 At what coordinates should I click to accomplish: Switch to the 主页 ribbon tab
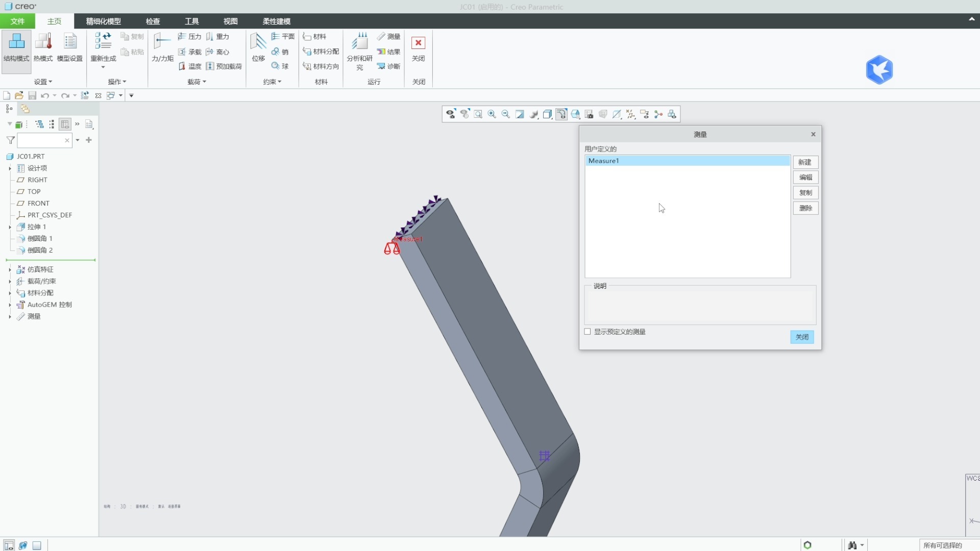pos(54,21)
